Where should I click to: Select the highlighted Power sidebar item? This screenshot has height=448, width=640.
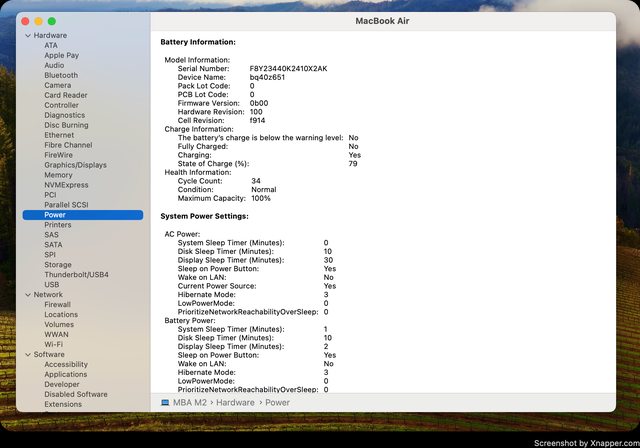tap(83, 215)
